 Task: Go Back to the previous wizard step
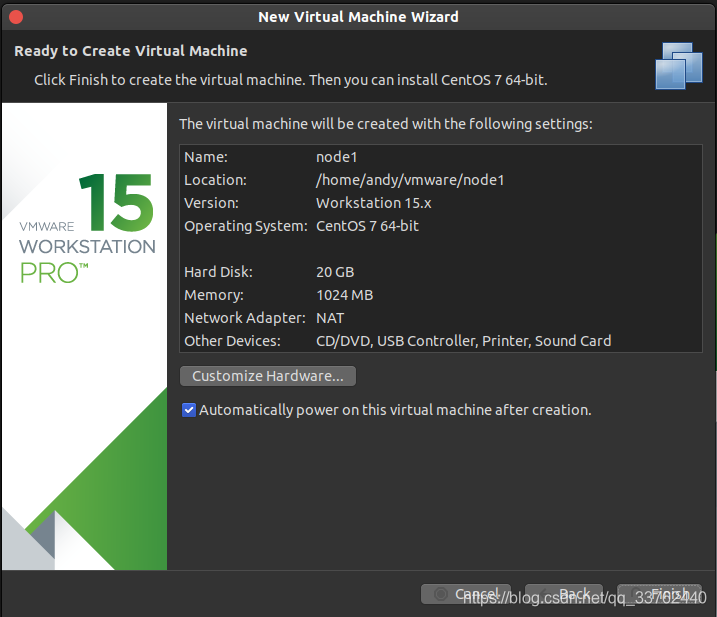pos(564,594)
